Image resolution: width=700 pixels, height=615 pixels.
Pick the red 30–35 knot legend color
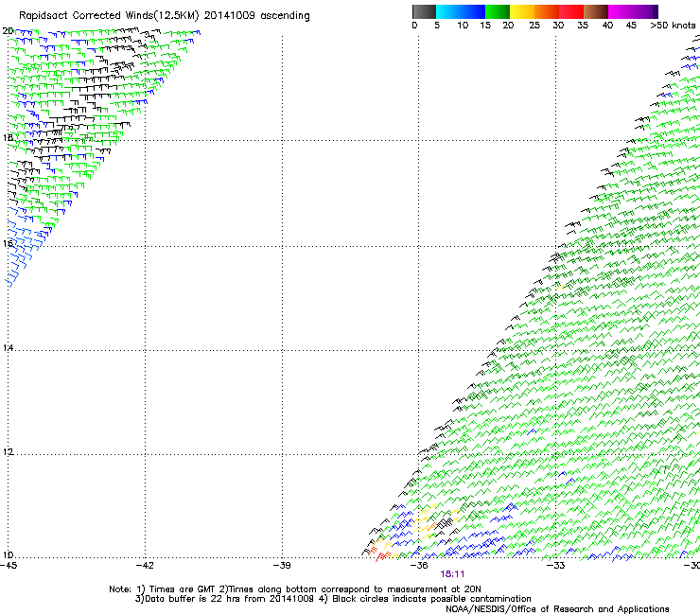pos(571,11)
